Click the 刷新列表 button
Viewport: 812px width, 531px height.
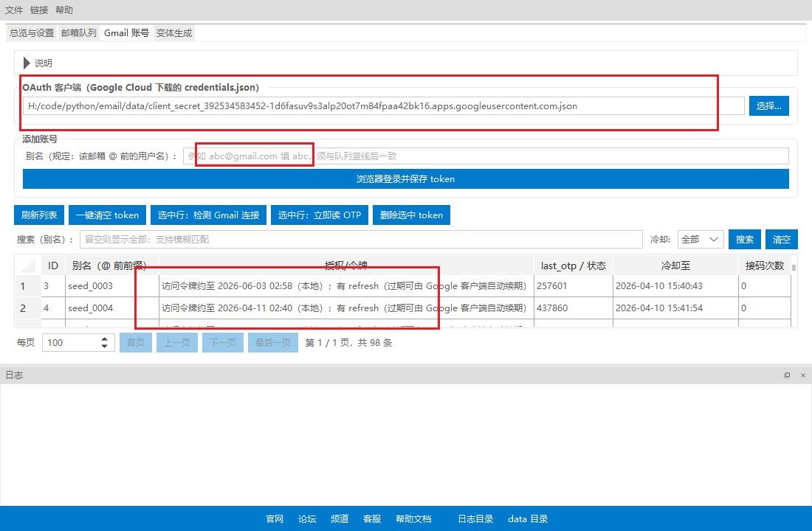pos(40,215)
